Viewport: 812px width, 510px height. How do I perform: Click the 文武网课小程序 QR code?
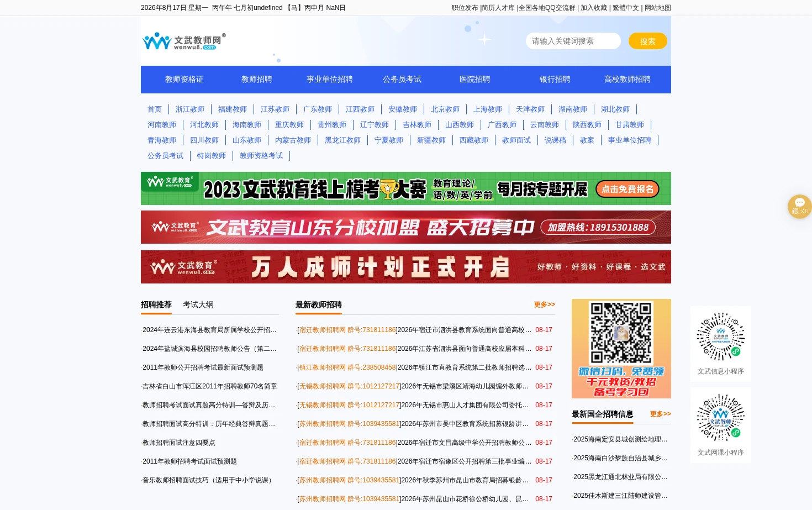tap(720, 418)
